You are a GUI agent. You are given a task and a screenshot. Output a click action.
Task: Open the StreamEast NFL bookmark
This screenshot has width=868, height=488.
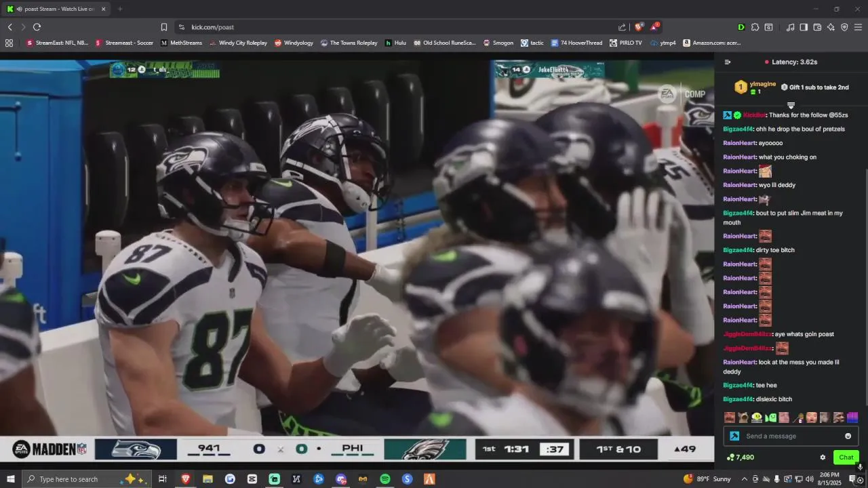57,43
